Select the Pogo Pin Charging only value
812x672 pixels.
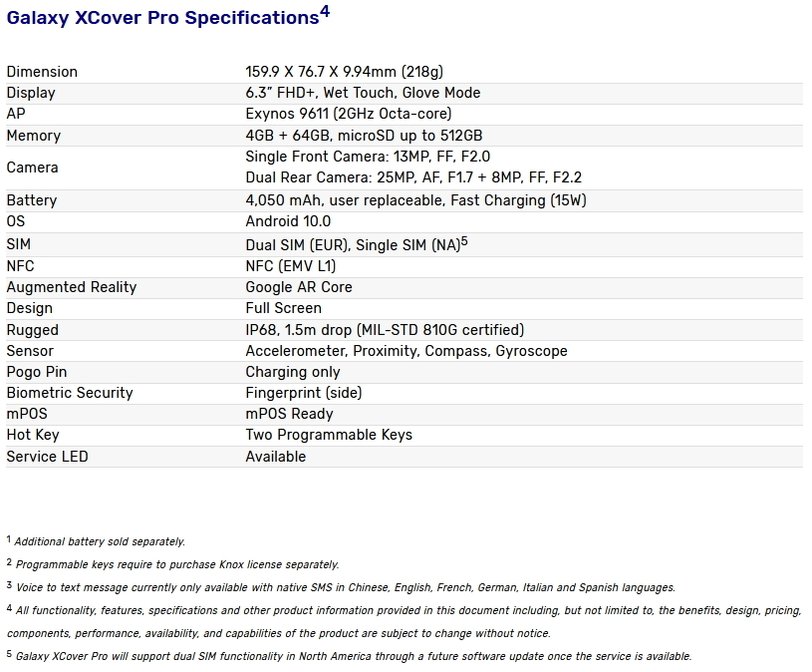pyautogui.click(x=293, y=372)
